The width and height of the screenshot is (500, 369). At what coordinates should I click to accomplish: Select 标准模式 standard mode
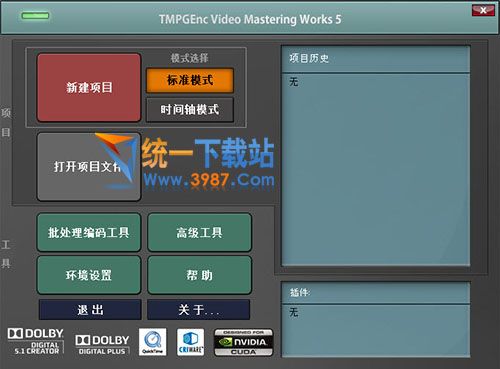click(190, 80)
